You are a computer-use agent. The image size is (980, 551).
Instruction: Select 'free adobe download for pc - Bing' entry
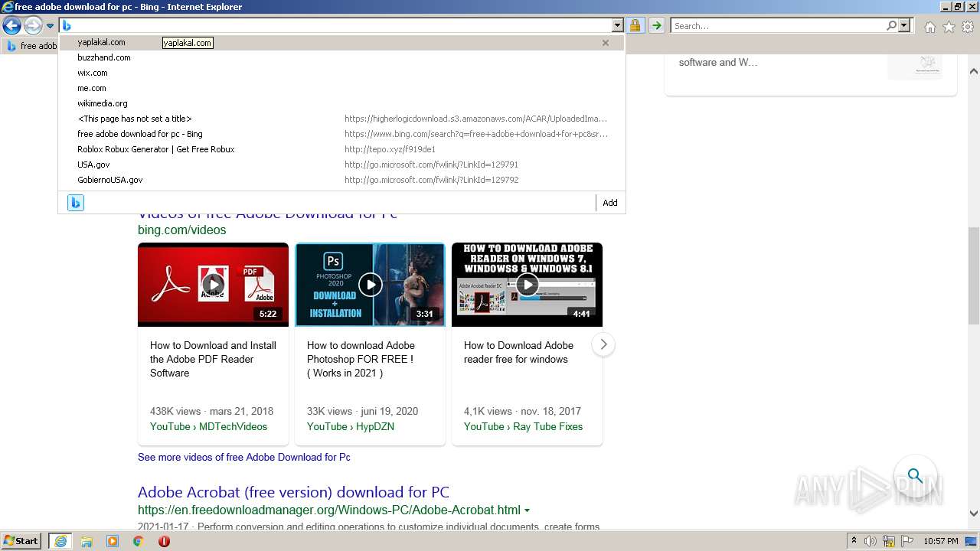click(x=341, y=134)
